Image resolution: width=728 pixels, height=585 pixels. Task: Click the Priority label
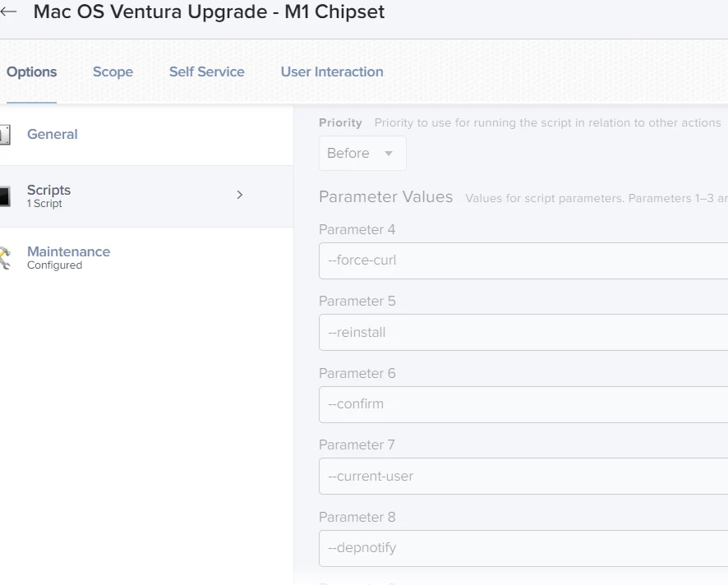click(340, 122)
